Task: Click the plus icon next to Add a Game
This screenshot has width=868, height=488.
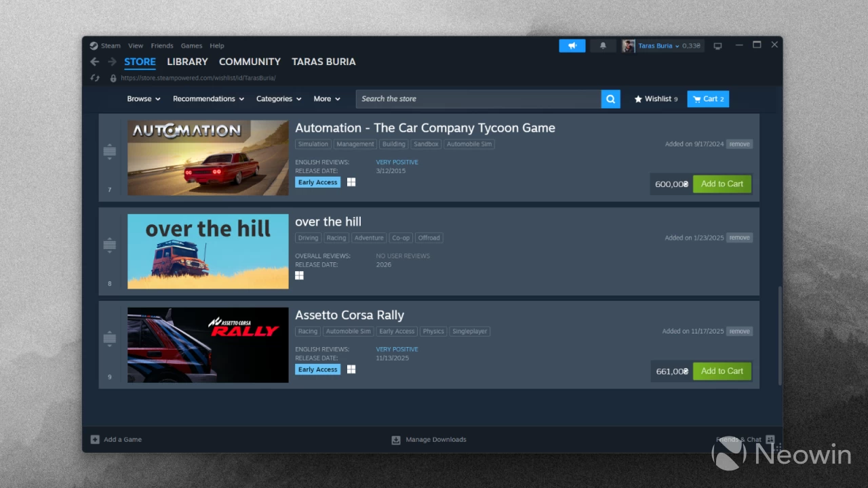Action: 95,439
